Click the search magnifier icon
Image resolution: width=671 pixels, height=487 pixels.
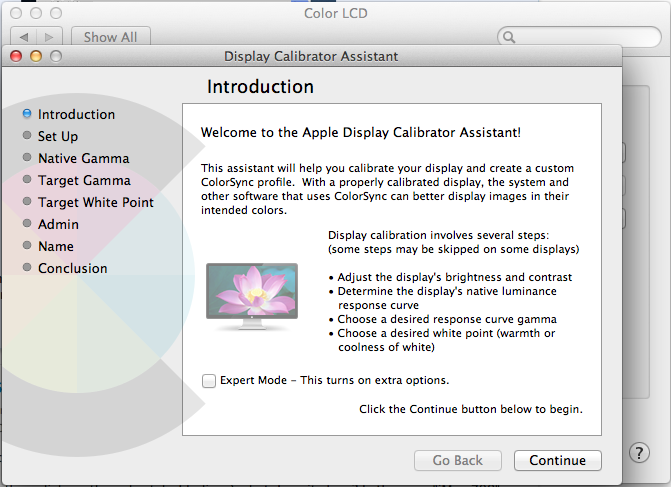click(510, 38)
